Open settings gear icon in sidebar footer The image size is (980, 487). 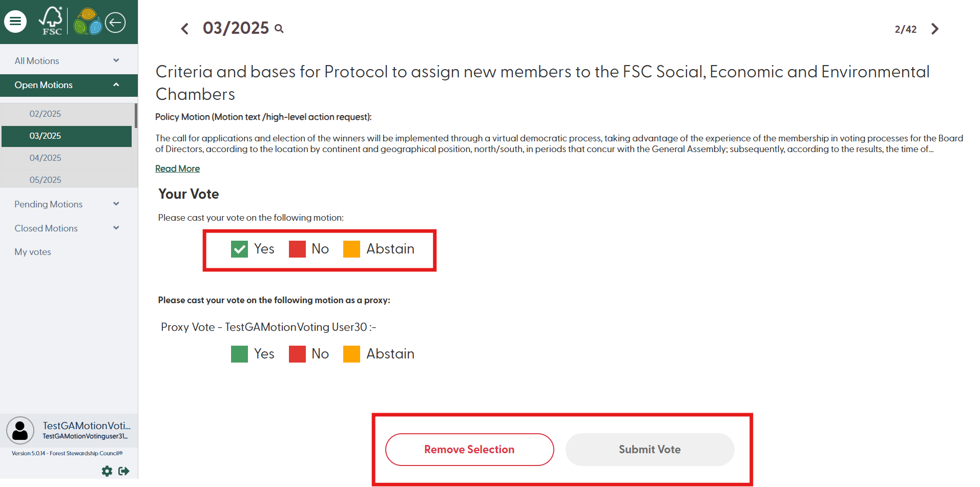click(107, 471)
